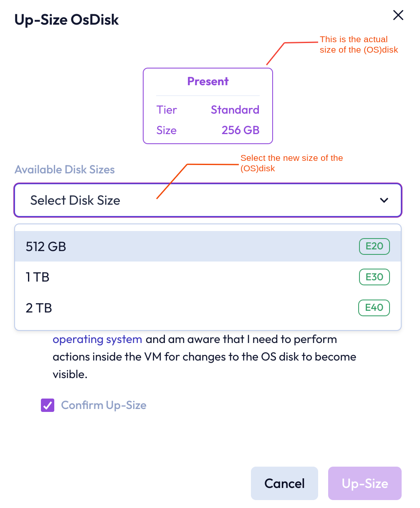Collapse list using dropdown chevron arrow
420x508 pixels.
[384, 201]
